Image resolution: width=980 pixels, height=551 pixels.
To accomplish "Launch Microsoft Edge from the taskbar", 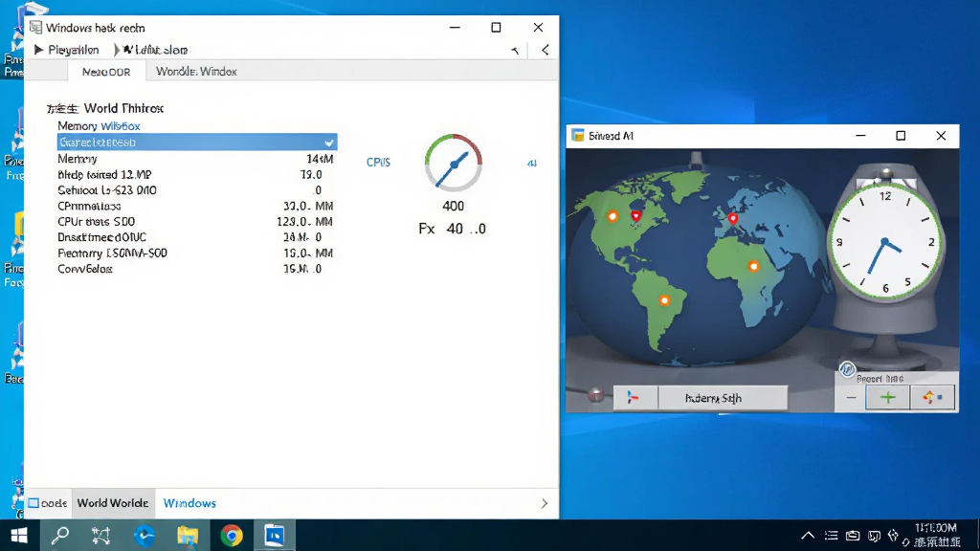I will pyautogui.click(x=144, y=536).
